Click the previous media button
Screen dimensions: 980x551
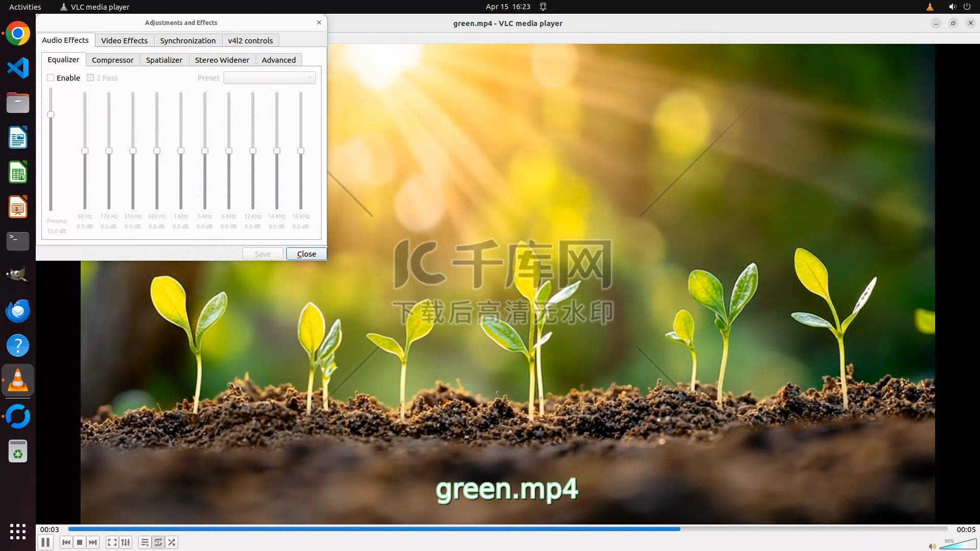coord(66,542)
